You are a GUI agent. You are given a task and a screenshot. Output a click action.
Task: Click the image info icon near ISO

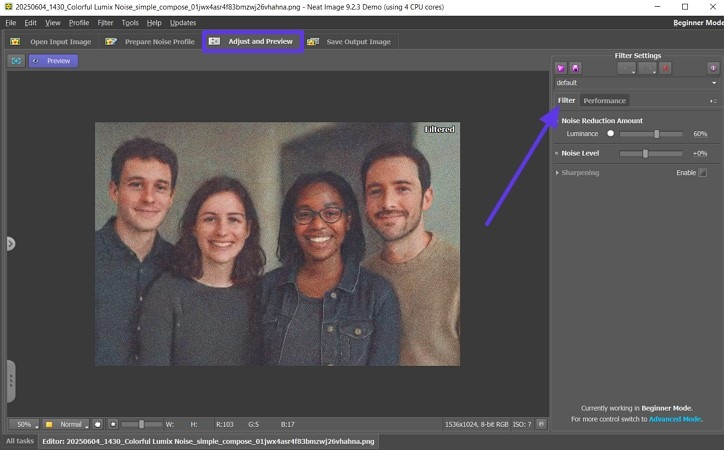coord(541,424)
